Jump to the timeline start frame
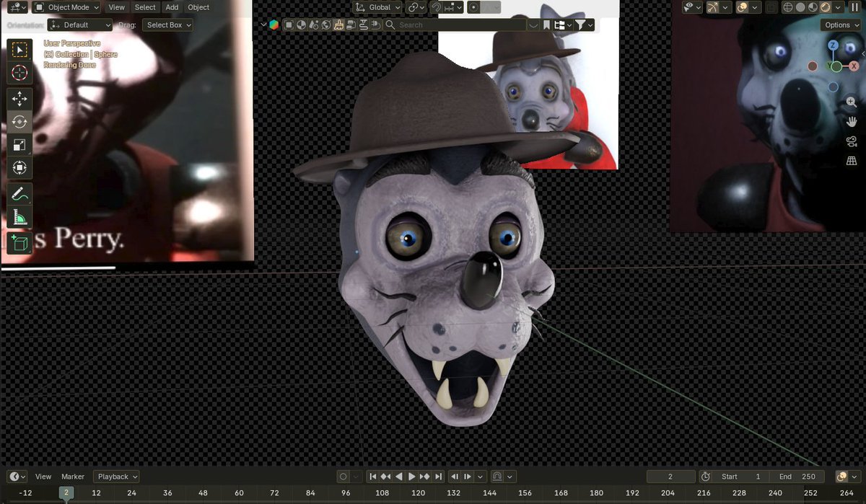The height and width of the screenshot is (504, 866). point(373,477)
